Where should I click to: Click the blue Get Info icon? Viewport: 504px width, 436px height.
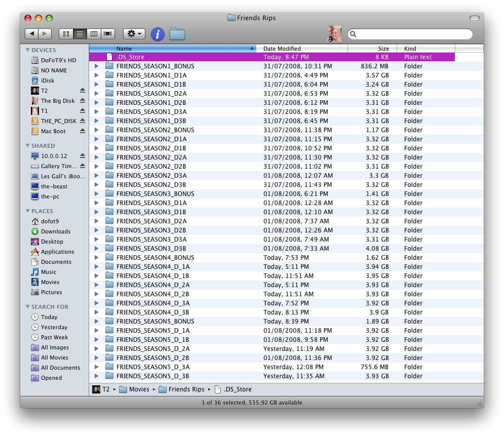158,34
